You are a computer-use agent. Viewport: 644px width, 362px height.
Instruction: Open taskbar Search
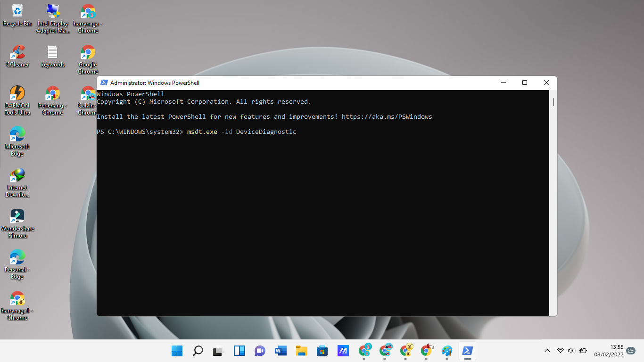198,351
